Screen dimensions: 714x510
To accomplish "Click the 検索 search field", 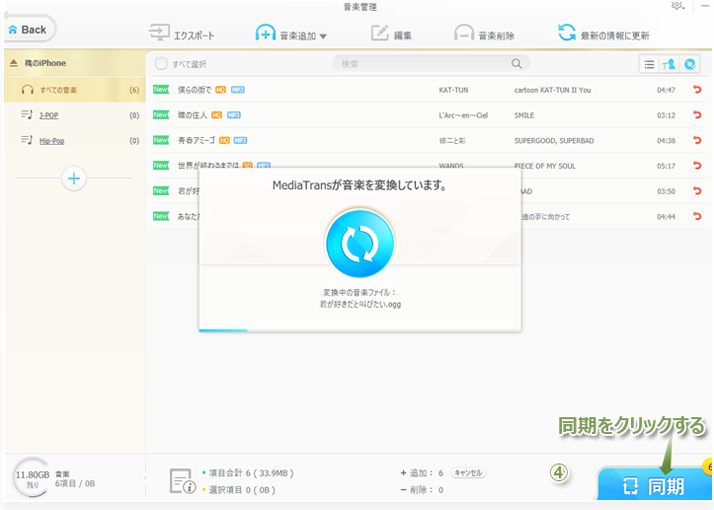I will (420, 64).
